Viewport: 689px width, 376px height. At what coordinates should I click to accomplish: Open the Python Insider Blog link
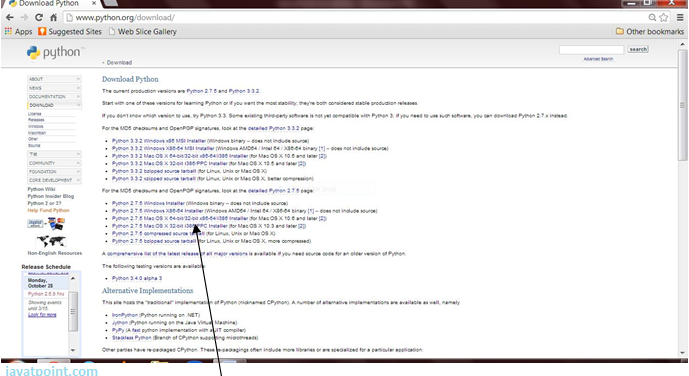click(51, 196)
